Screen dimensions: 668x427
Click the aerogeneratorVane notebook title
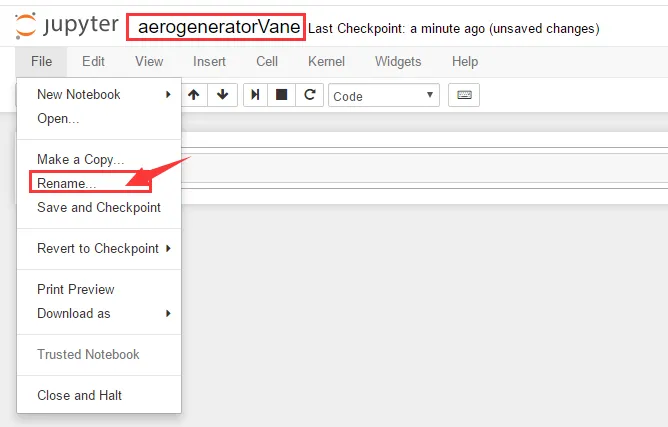coord(219,27)
